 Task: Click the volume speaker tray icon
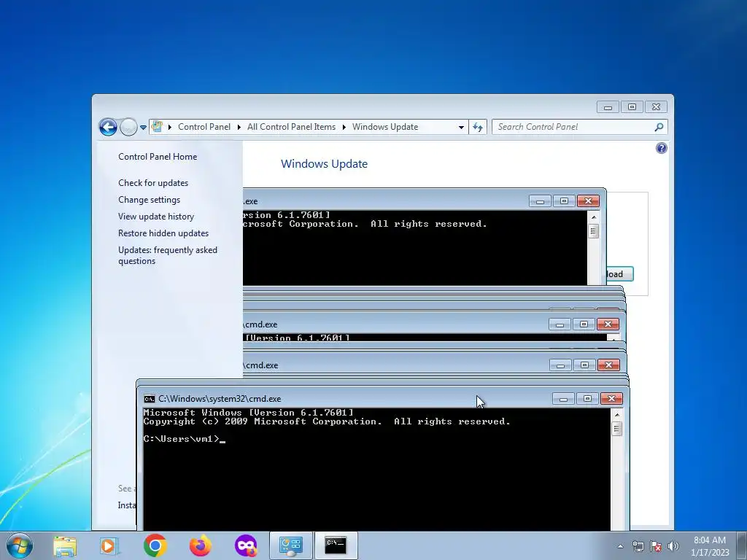coord(673,546)
